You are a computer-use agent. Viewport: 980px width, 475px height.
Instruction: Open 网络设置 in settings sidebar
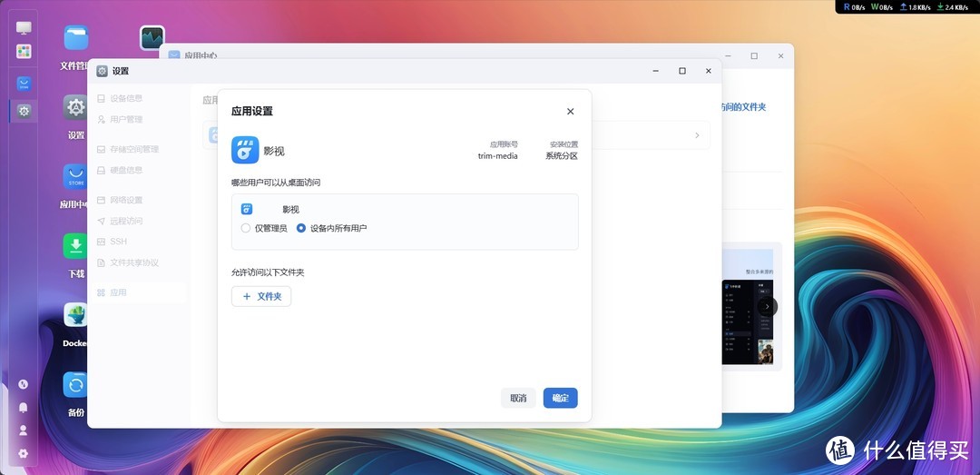pos(125,201)
